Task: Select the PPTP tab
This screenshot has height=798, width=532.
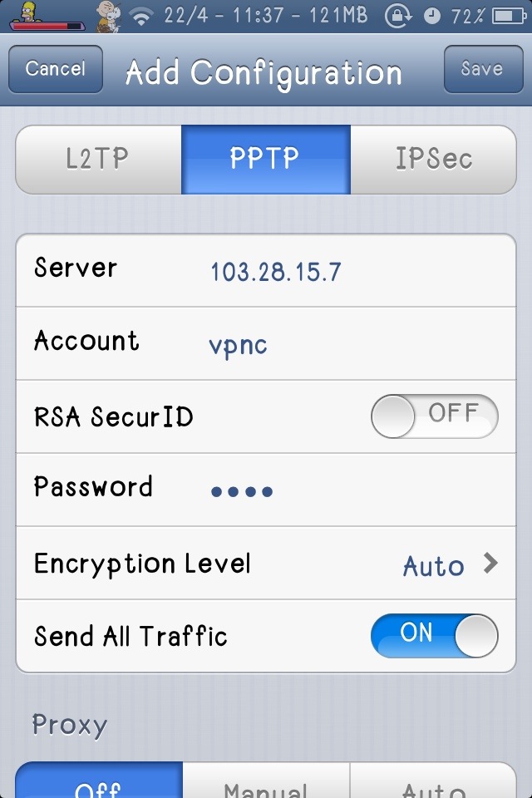Action: [266, 160]
